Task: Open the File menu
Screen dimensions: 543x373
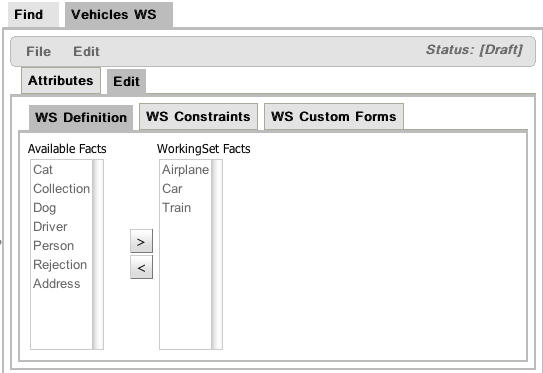Action: coord(38,52)
